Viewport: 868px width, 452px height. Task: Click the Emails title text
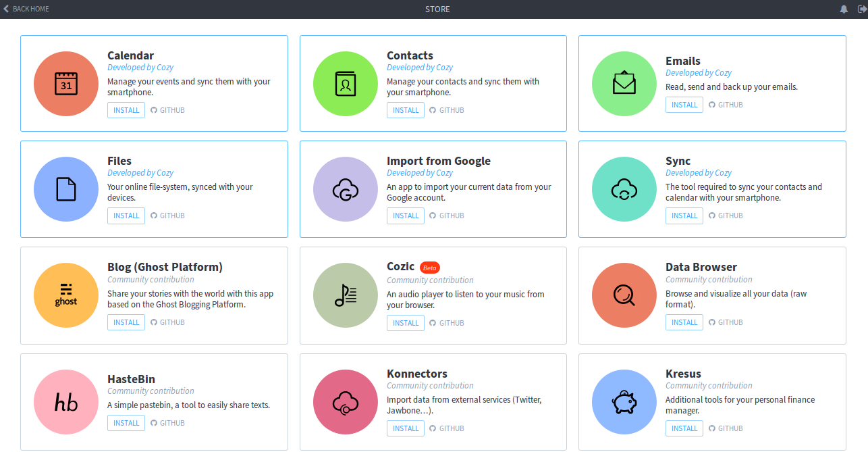tap(683, 61)
